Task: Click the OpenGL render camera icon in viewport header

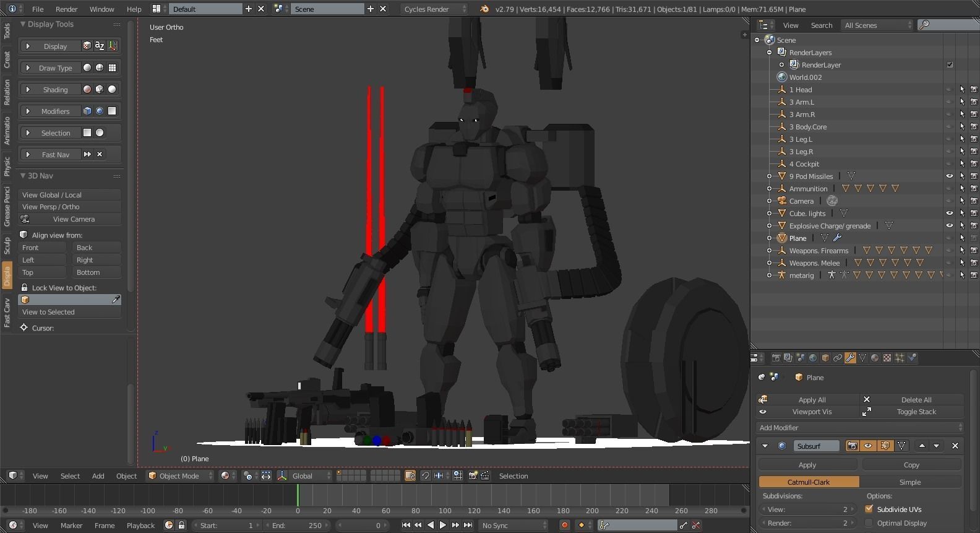Action: point(473,475)
